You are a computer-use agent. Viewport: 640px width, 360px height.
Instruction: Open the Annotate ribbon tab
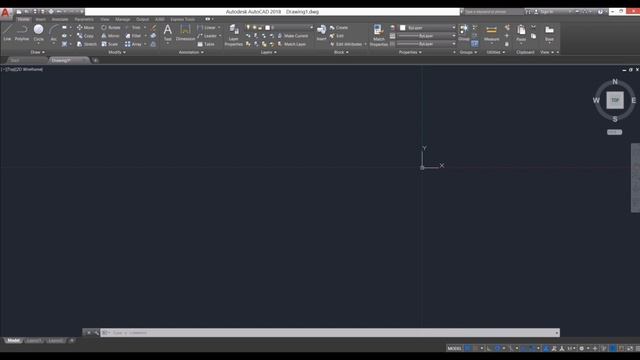click(60, 19)
